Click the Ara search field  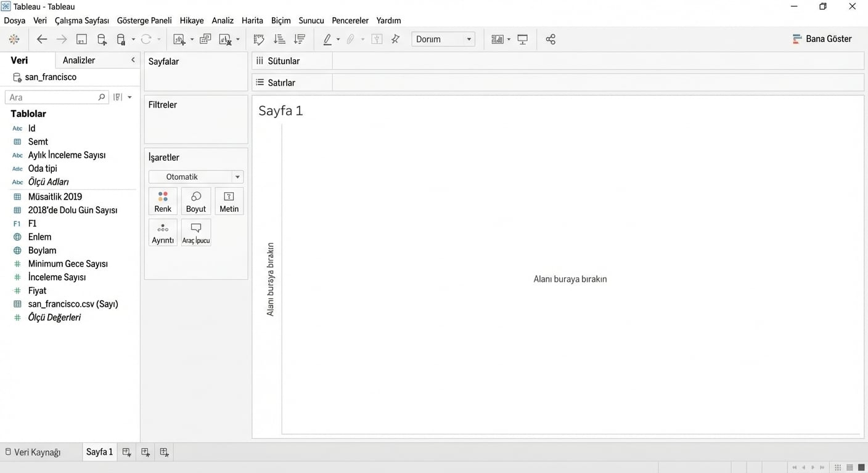[x=52, y=97]
